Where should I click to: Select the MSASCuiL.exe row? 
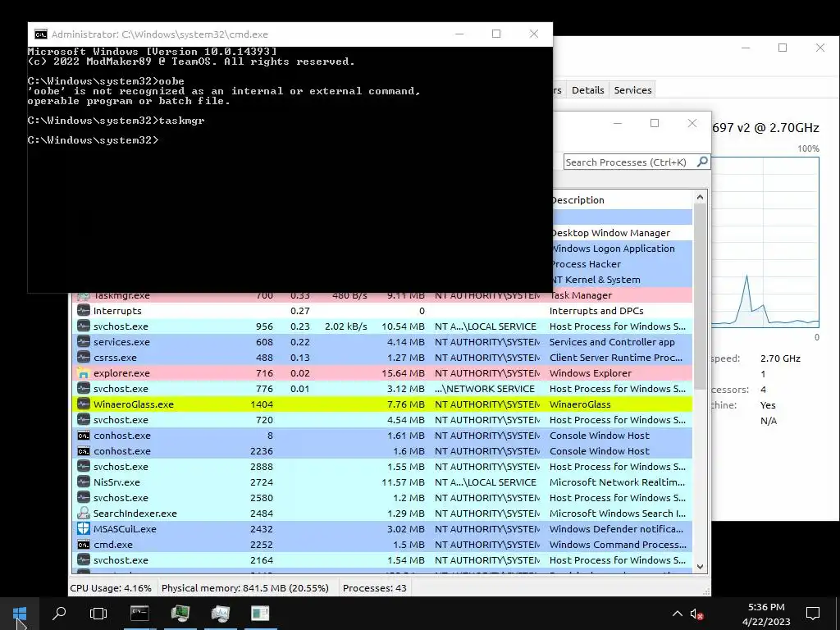382,529
